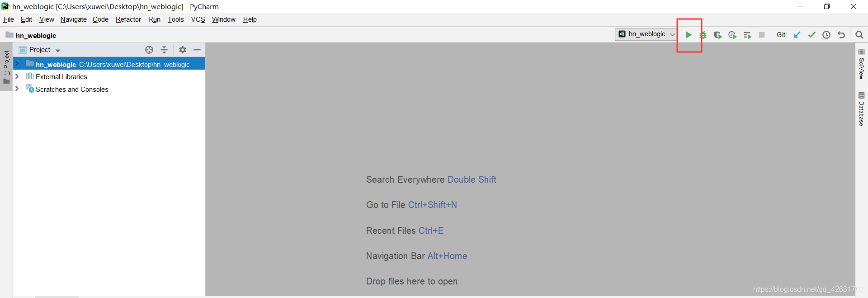Open Project view type dropdown
The image size is (868, 298).
tap(58, 50)
